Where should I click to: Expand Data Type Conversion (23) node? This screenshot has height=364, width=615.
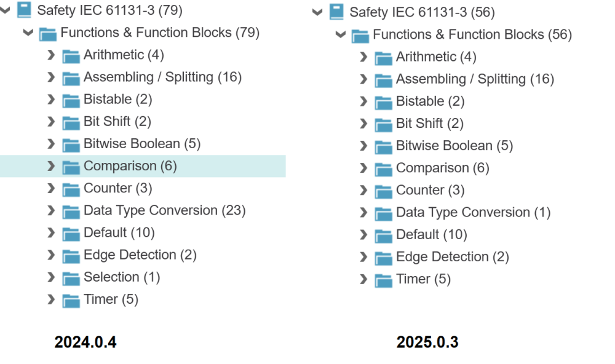[51, 211]
